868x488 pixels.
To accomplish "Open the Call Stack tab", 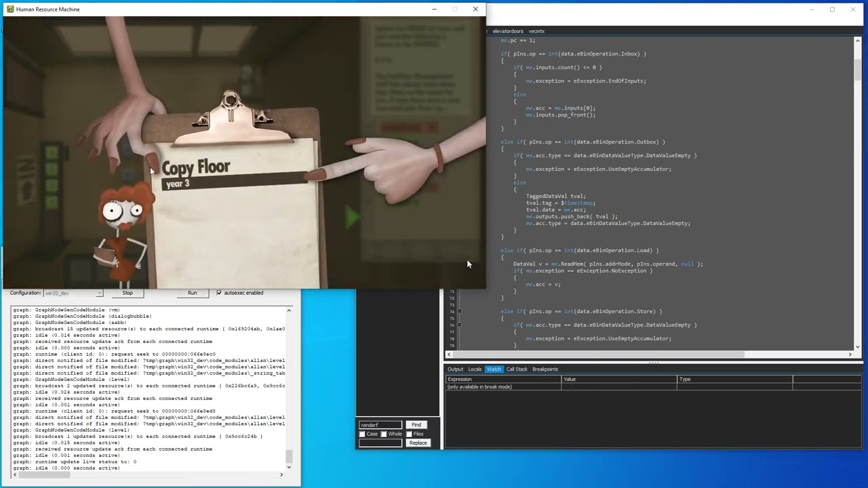I will [517, 369].
